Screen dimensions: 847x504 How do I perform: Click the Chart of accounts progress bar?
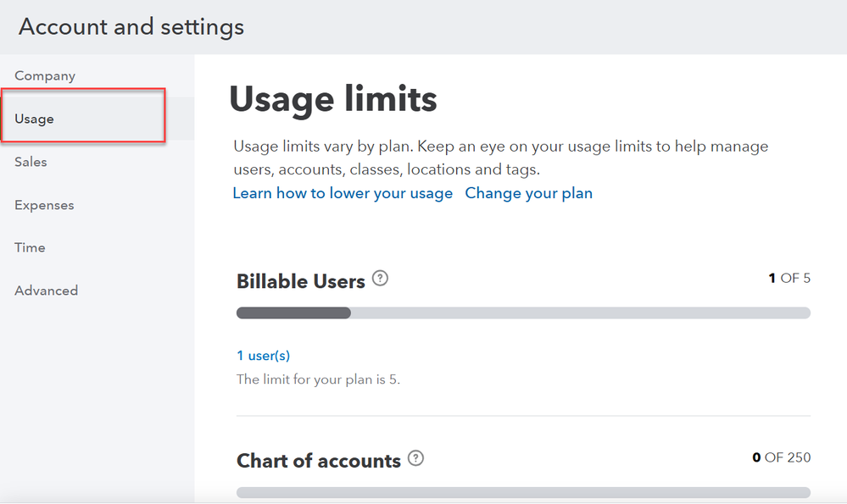[x=523, y=493]
